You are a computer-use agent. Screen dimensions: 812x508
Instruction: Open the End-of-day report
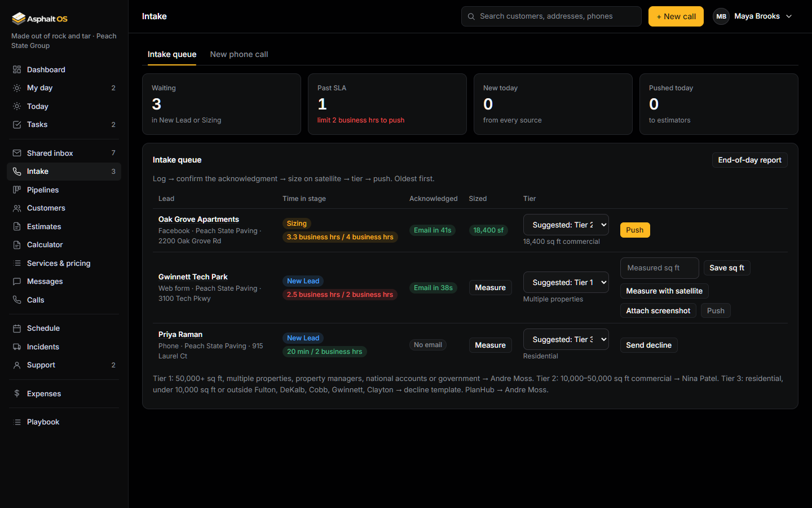pyautogui.click(x=749, y=160)
